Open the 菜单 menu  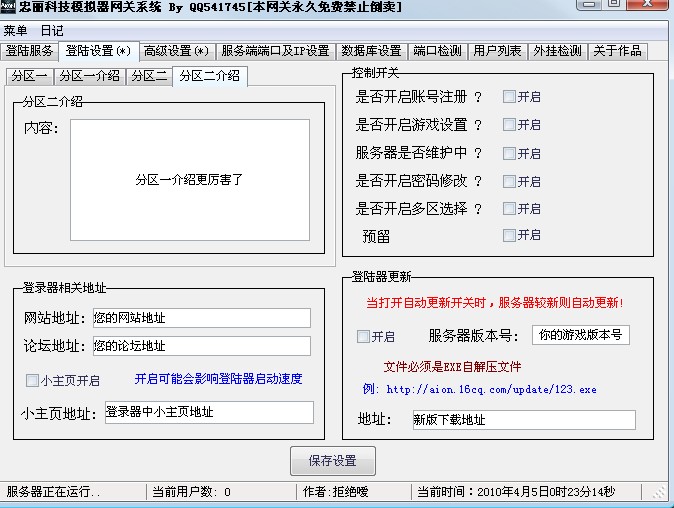tap(16, 30)
